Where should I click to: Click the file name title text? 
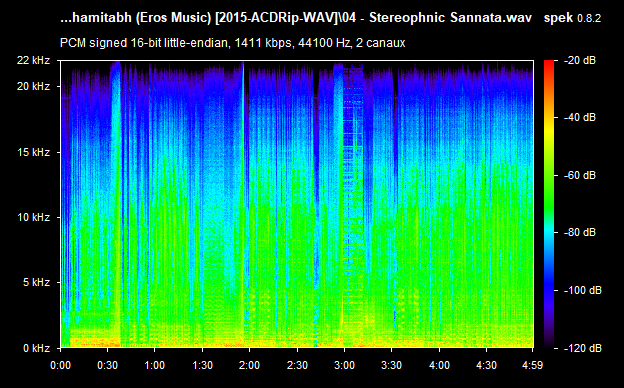296,18
